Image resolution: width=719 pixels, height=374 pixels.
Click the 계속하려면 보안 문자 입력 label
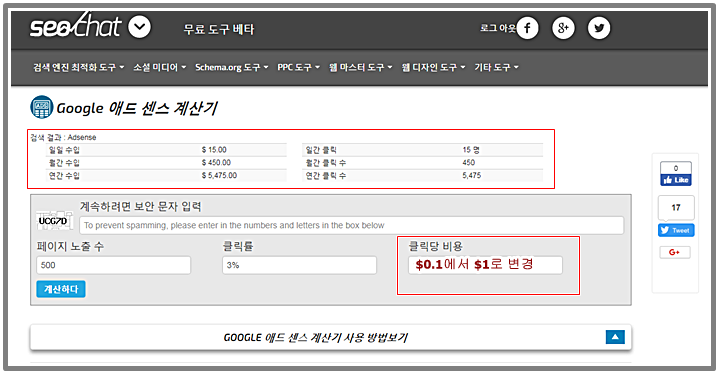coord(141,207)
